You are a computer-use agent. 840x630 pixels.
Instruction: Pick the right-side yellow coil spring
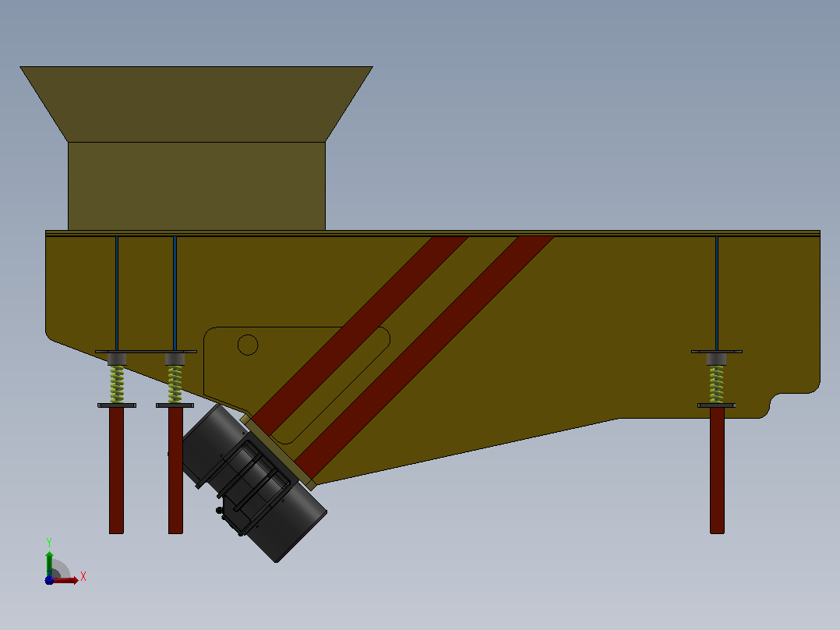(716, 384)
